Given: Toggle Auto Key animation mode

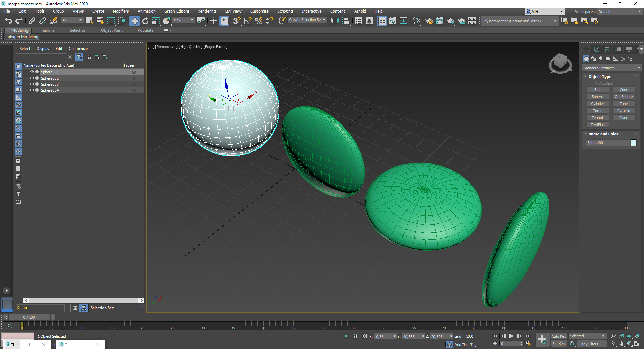Looking at the screenshot, I should point(558,336).
